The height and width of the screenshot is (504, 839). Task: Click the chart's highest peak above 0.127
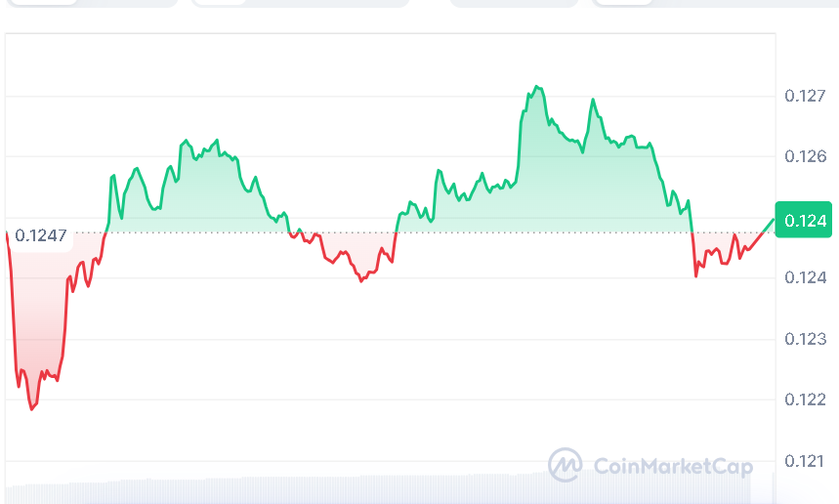pyautogui.click(x=536, y=87)
